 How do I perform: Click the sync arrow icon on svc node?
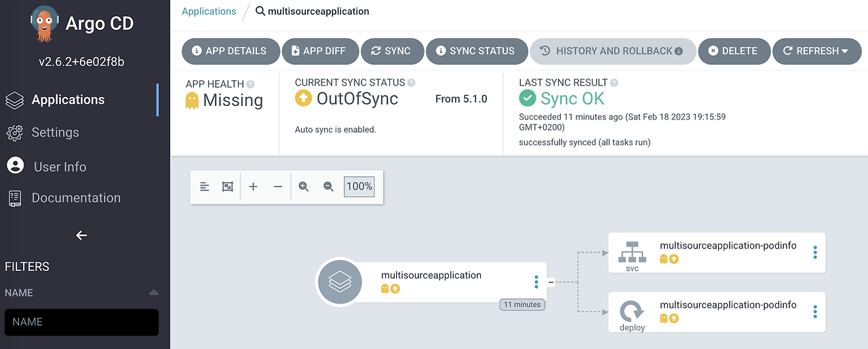[x=675, y=259]
